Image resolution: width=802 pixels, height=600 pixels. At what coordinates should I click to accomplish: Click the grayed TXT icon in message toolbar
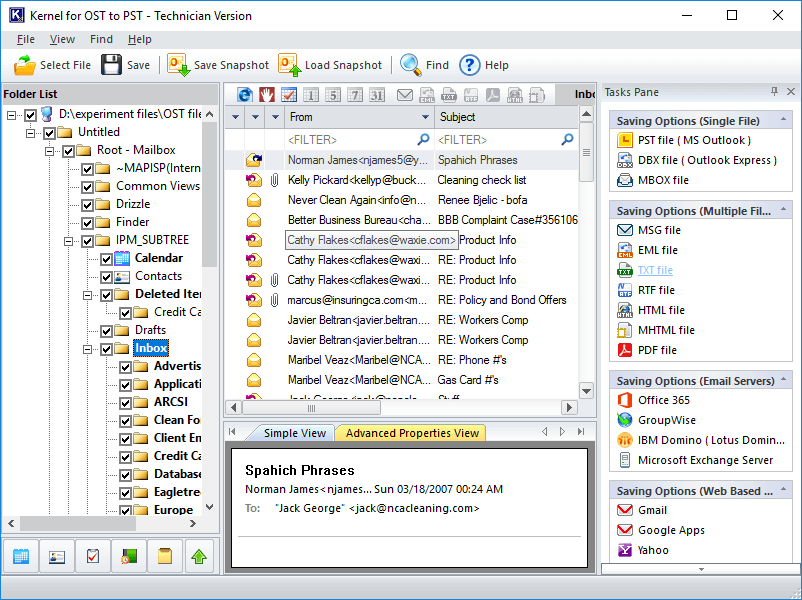click(449, 95)
